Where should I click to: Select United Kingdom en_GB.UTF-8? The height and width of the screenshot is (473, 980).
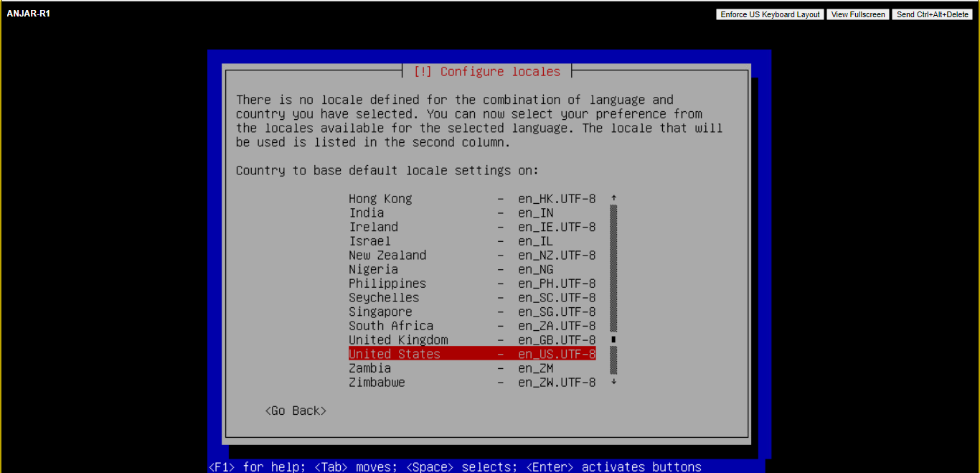pyautogui.click(x=471, y=340)
